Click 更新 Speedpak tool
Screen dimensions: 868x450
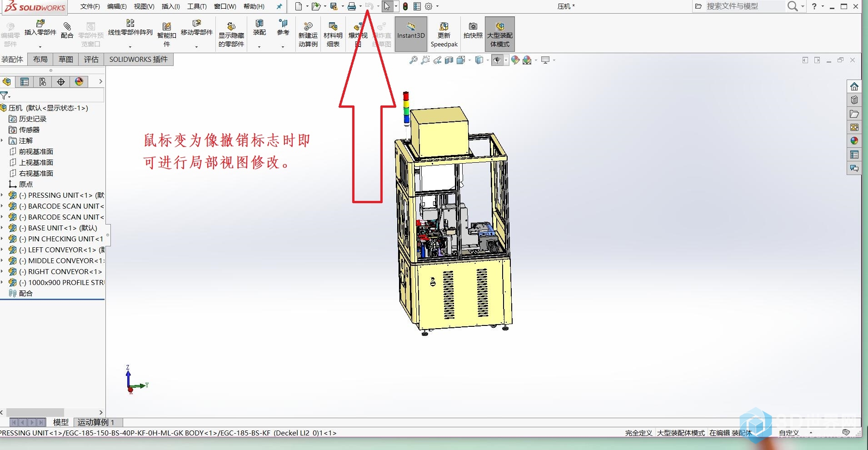coord(444,34)
